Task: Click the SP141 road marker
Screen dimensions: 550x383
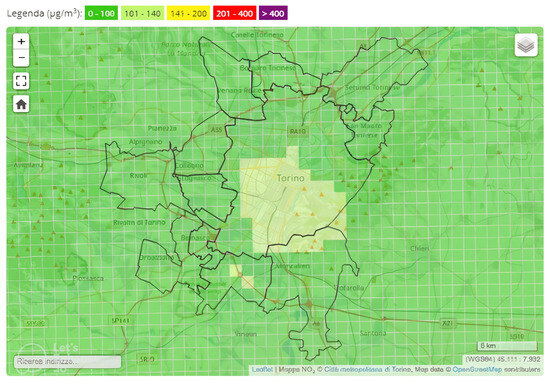Action: [120, 321]
